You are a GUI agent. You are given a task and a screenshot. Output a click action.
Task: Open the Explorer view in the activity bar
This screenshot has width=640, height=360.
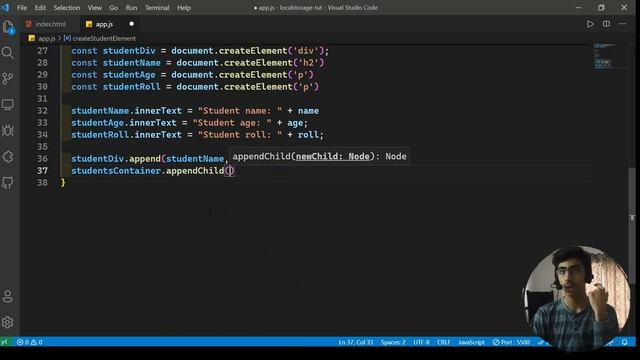click(8, 27)
